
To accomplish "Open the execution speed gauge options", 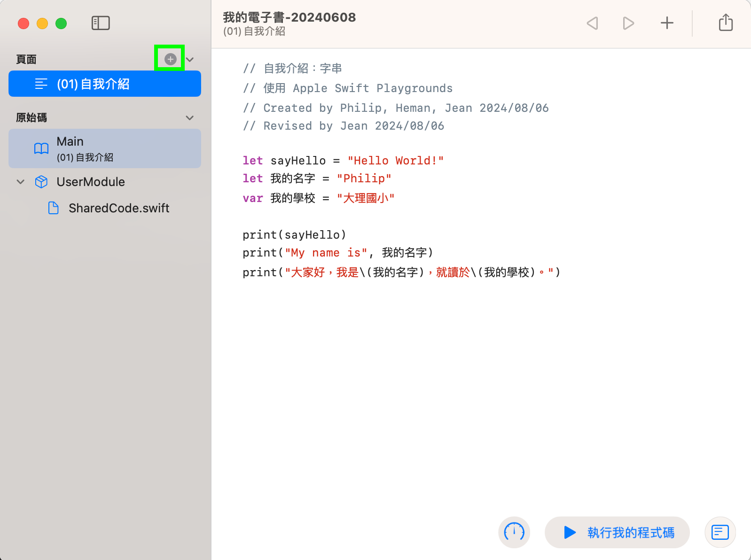I will [514, 532].
